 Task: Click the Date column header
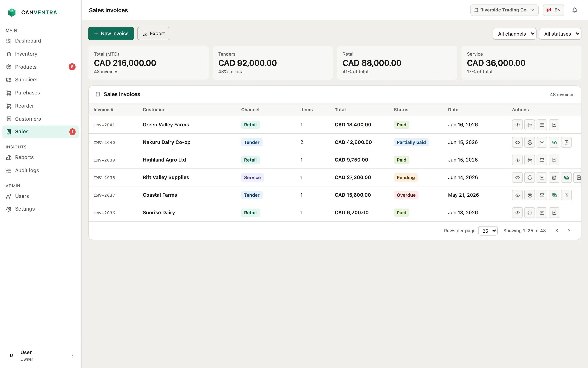453,110
